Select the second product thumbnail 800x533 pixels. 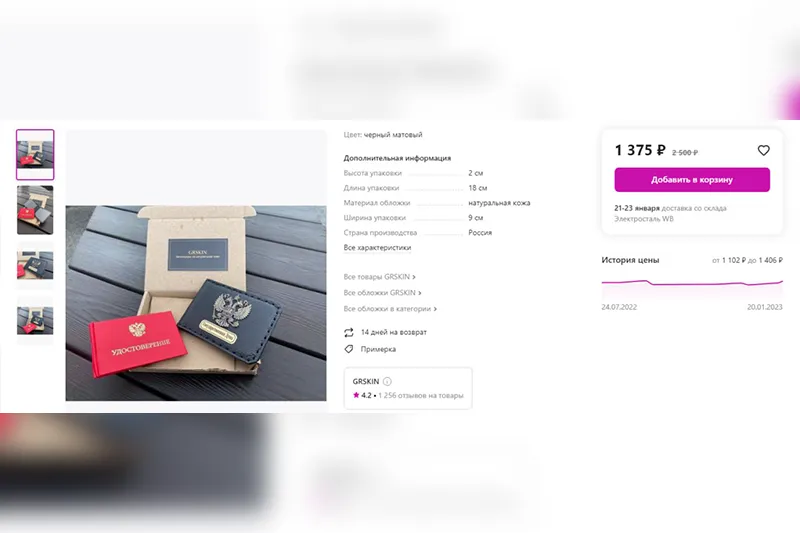35,210
